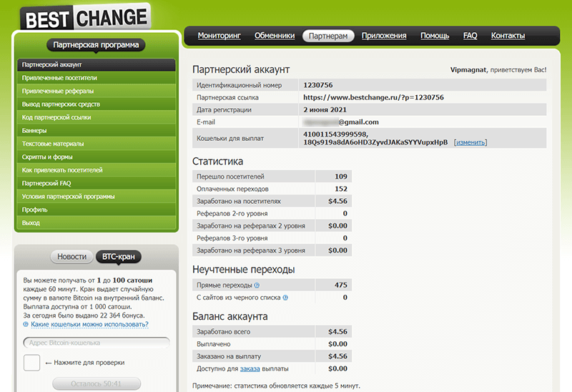
Task: Open help icon next to черного списка
Action: 285,298
